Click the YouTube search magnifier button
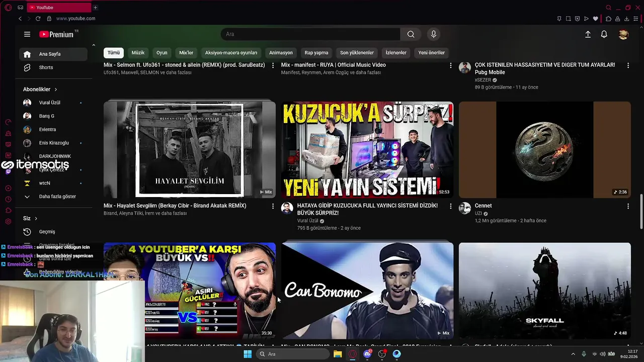 point(411,34)
